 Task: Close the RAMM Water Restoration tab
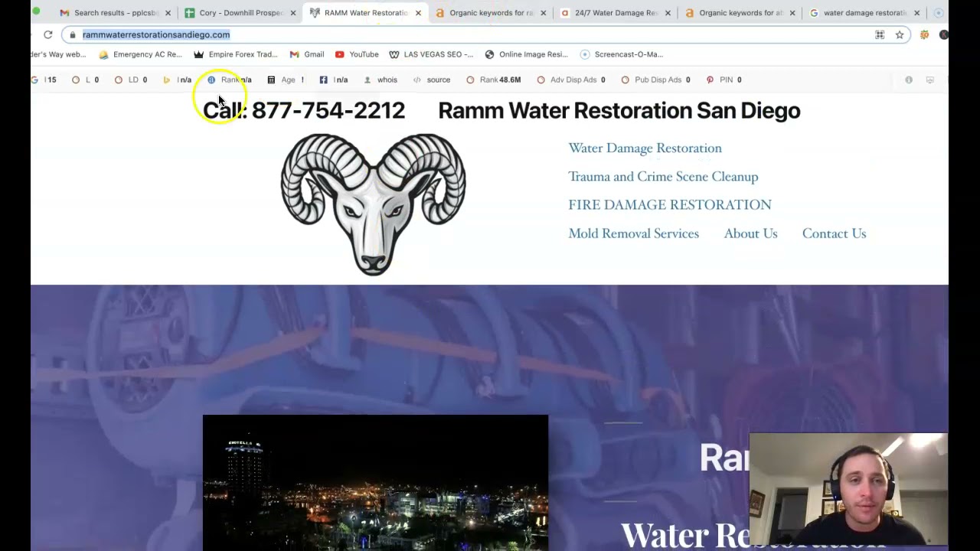pos(418,13)
